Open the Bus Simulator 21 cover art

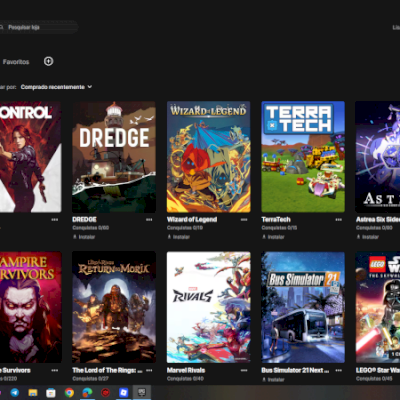coord(303,307)
